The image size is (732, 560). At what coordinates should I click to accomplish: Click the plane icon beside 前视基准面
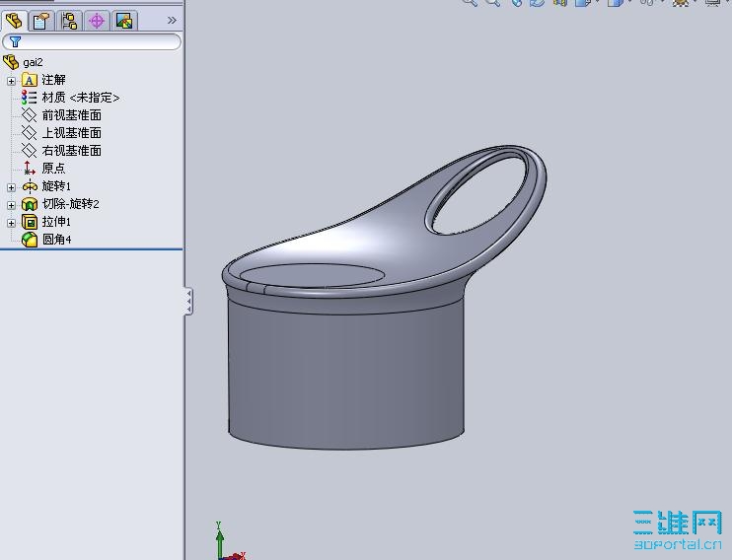pyautogui.click(x=29, y=115)
